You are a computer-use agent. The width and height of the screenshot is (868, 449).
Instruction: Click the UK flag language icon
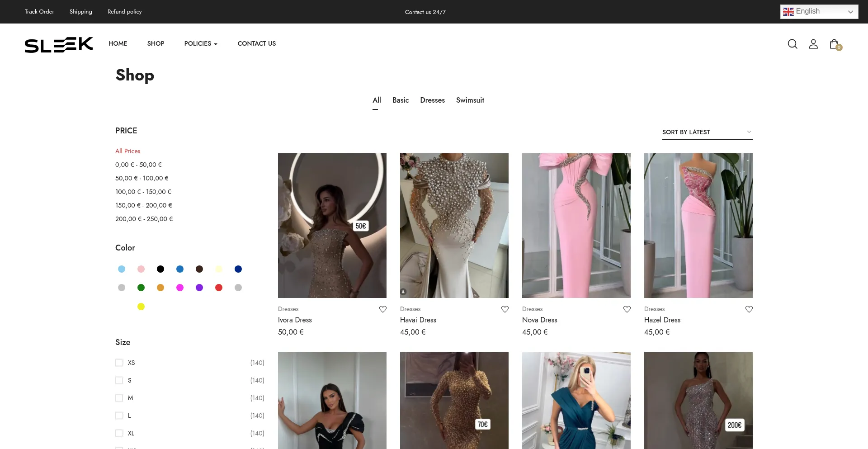click(x=788, y=12)
